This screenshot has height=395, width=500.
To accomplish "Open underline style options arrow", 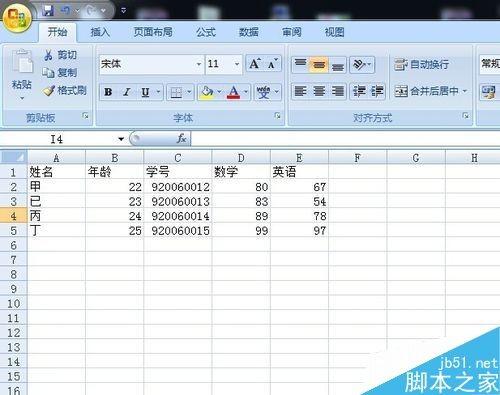I will tap(158, 92).
